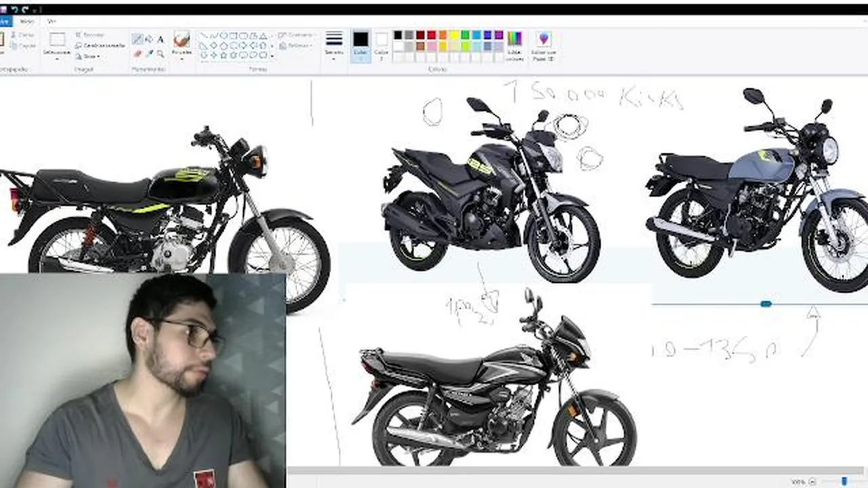Select the Up arrow shape
This screenshot has width=868, height=488.
(x=262, y=45)
